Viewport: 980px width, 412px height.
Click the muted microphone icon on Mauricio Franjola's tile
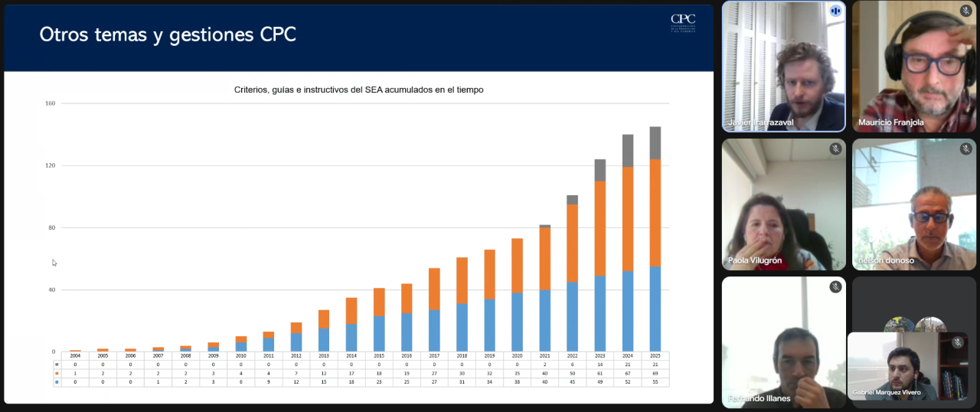[965, 11]
